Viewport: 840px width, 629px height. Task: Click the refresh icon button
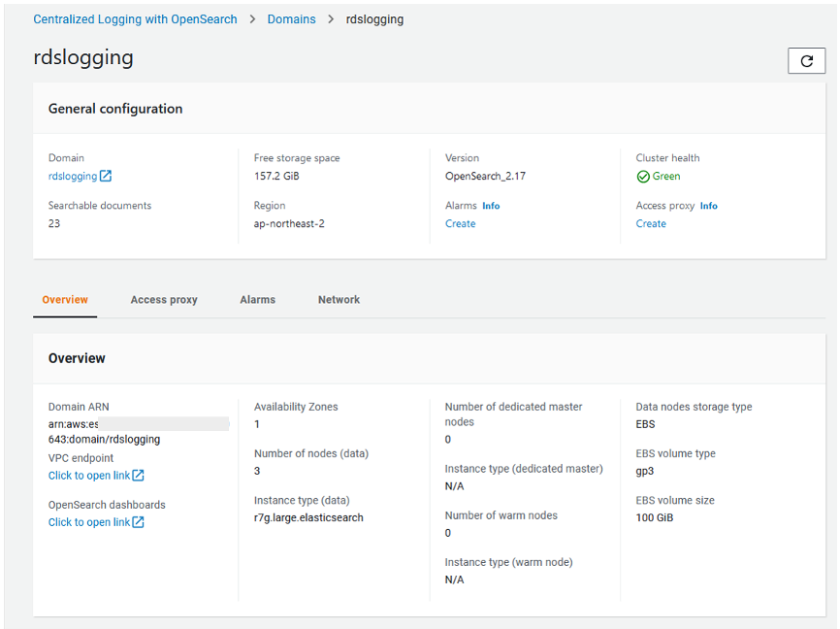tap(806, 61)
